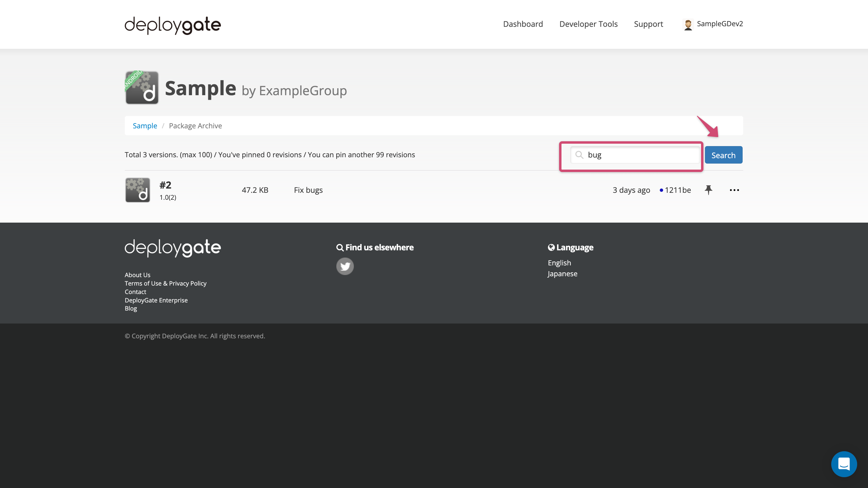
Task: Pin revision #2 using the pin icon
Action: point(709,189)
